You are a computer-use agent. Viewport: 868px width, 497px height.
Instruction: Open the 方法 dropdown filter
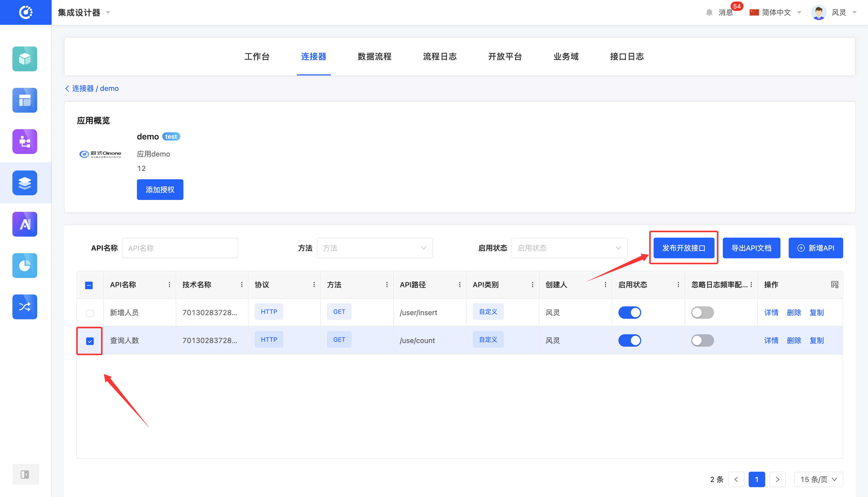point(374,248)
